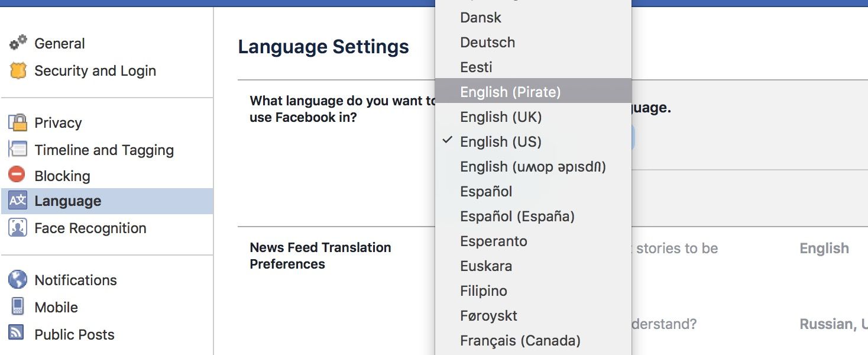The width and height of the screenshot is (868, 355).
Task: Click the Face Recognition icon
Action: click(18, 228)
